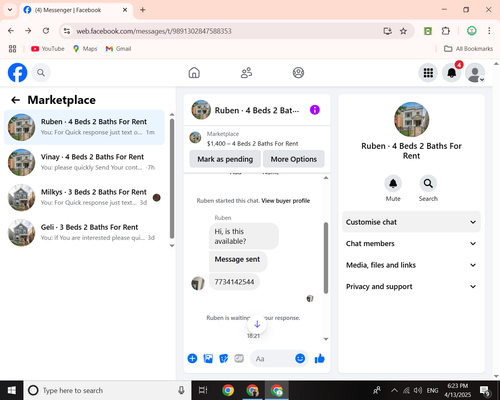Reload the page
This screenshot has height=400, width=500.
pyautogui.click(x=46, y=31)
